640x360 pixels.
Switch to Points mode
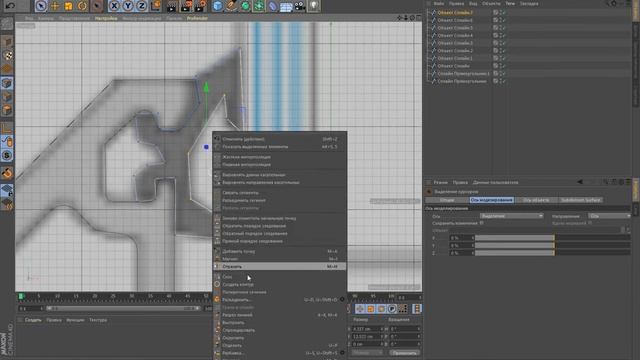tap(7, 83)
